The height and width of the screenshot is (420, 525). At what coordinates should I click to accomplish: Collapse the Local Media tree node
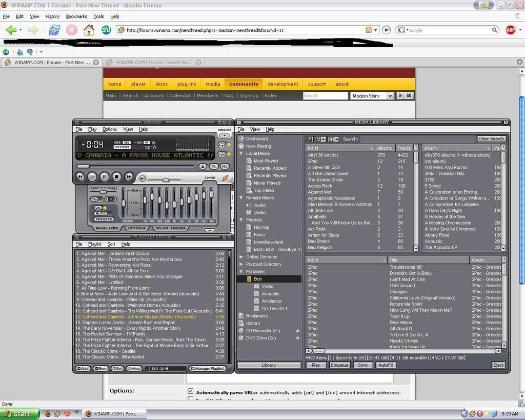(241, 153)
